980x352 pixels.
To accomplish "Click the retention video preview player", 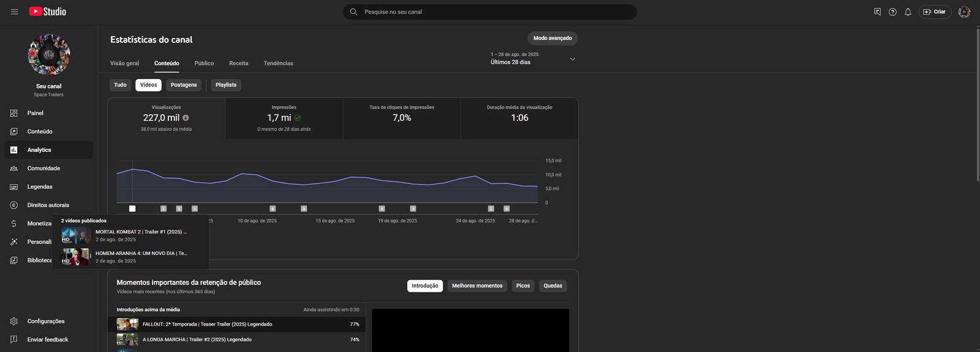I will (x=470, y=331).
